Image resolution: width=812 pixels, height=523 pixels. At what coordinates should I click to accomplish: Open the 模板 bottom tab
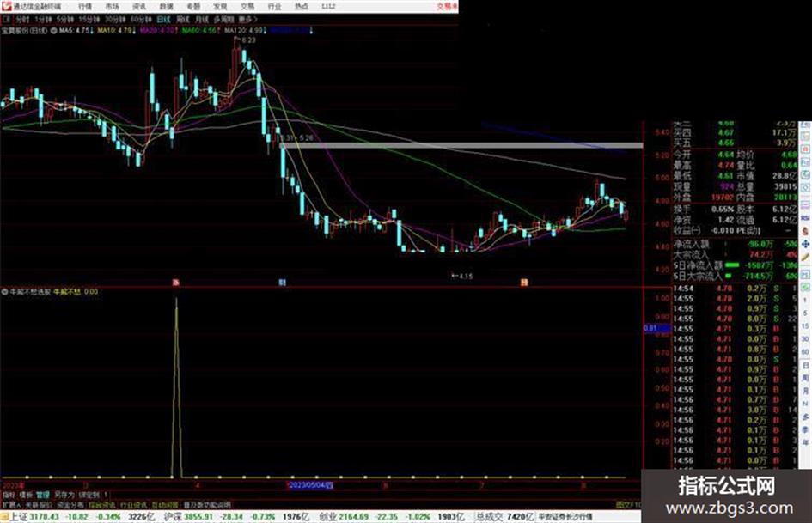[26, 495]
